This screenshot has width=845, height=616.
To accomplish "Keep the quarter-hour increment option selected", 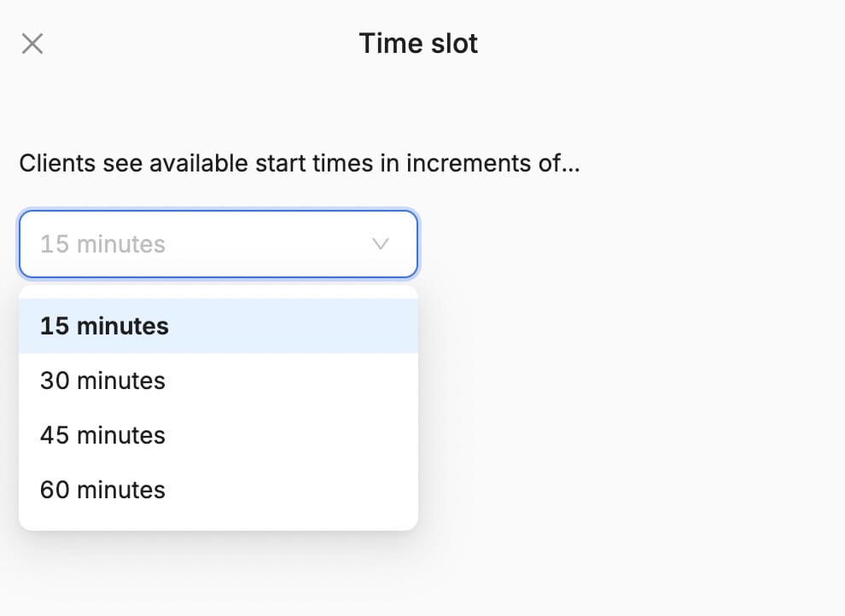I will click(x=104, y=326).
